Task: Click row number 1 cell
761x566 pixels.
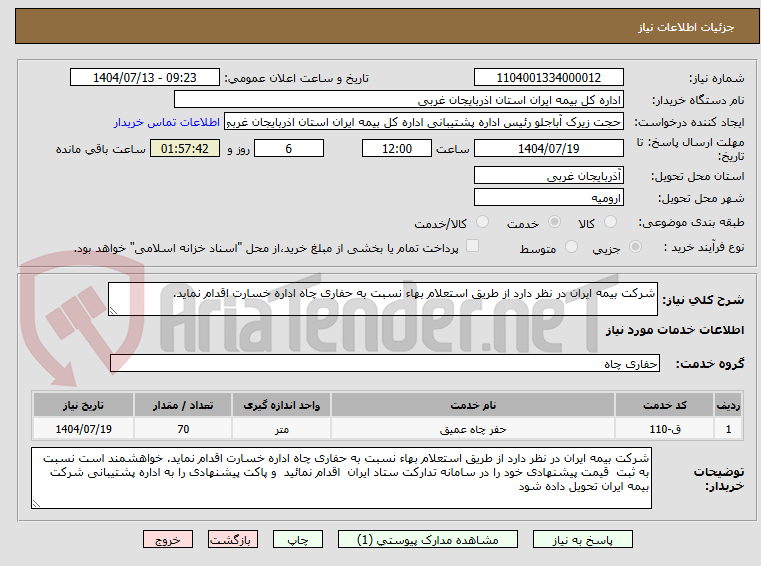Action: pyautogui.click(x=728, y=429)
